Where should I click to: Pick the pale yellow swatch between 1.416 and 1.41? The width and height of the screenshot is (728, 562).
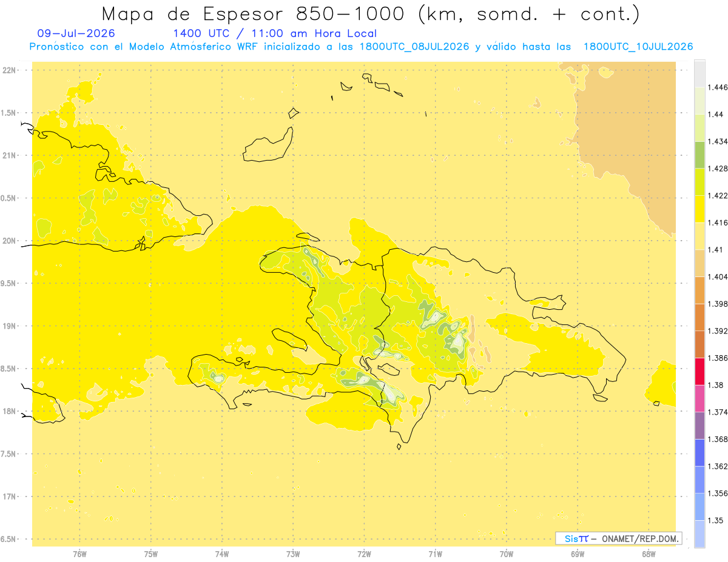699,236
